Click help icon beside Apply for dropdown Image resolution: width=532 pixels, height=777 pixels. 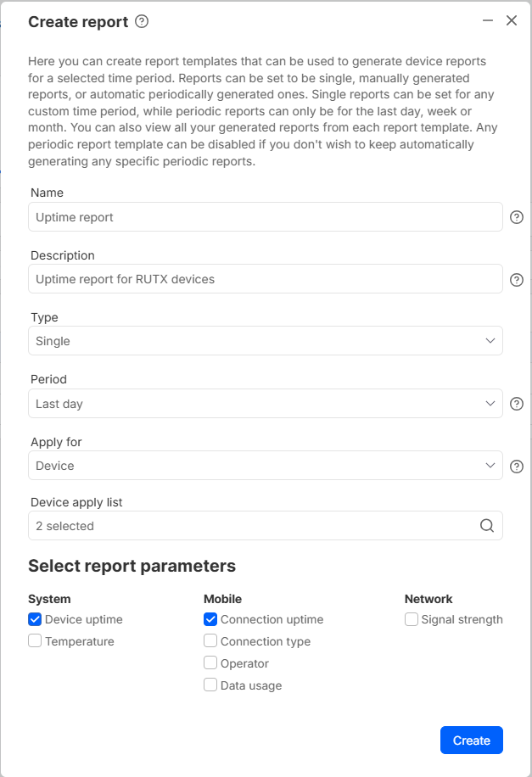coord(516,466)
